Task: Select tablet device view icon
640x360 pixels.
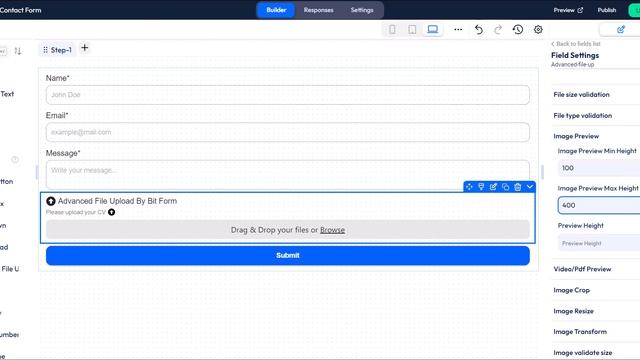Action: [x=412, y=29]
